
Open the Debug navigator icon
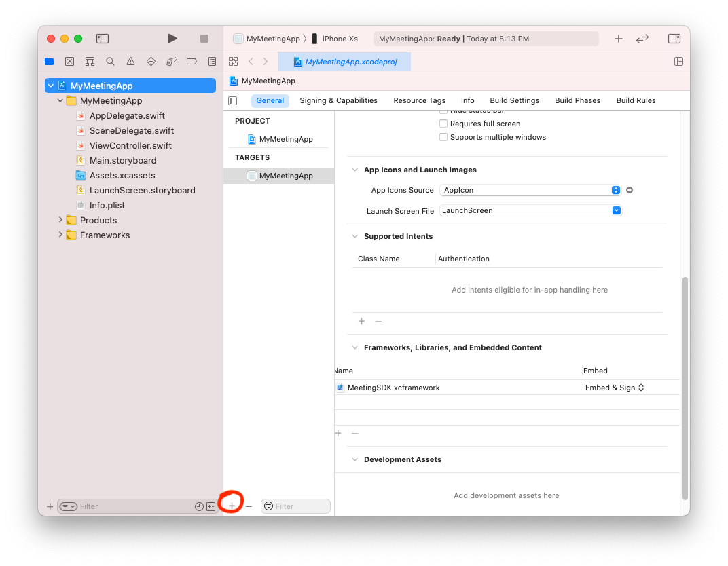[171, 61]
